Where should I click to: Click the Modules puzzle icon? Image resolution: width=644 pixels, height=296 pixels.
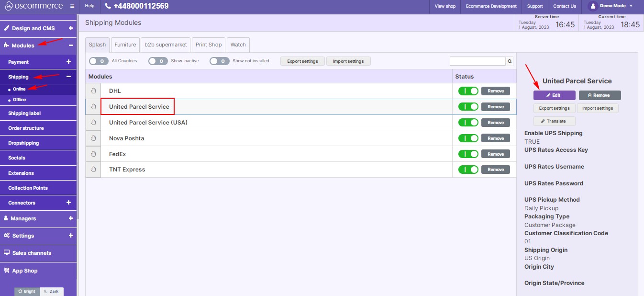[x=7, y=46]
